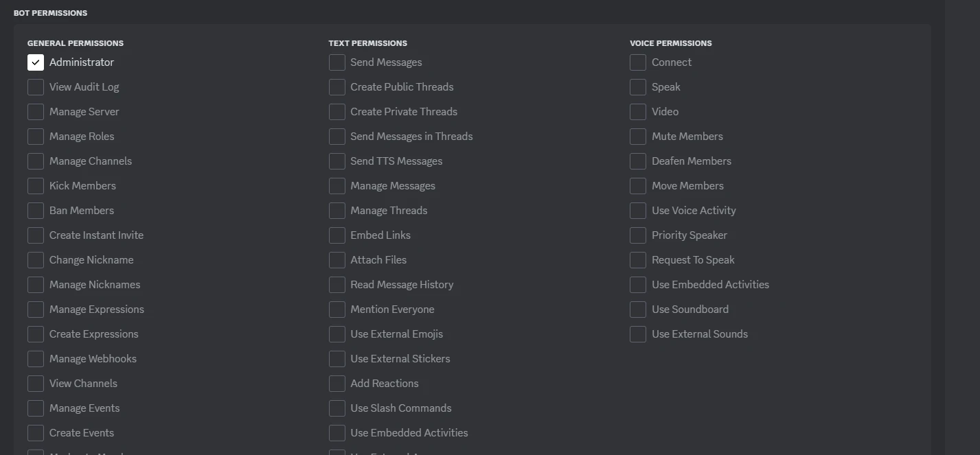980x455 pixels.
Task: Enable Embed Links permission
Action: 337,235
